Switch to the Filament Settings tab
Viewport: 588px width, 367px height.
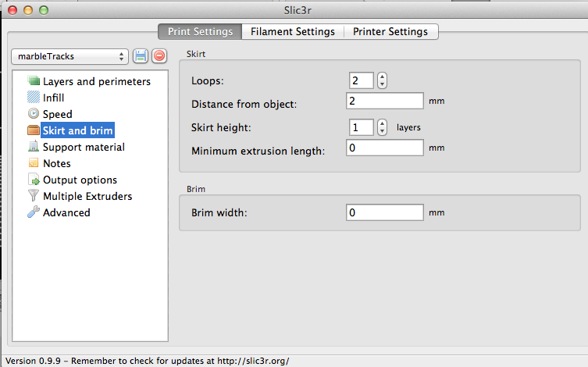(293, 31)
